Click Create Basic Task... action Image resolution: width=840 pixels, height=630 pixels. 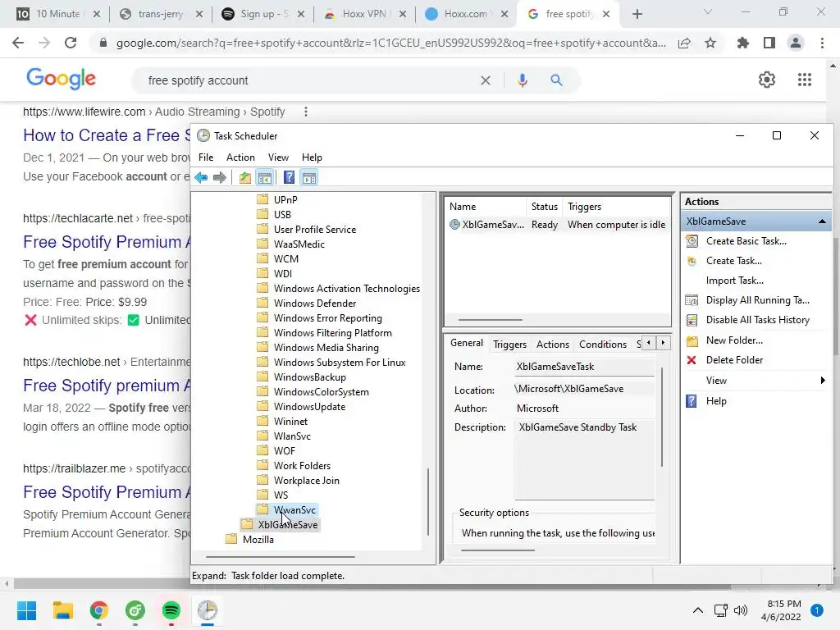click(x=746, y=241)
